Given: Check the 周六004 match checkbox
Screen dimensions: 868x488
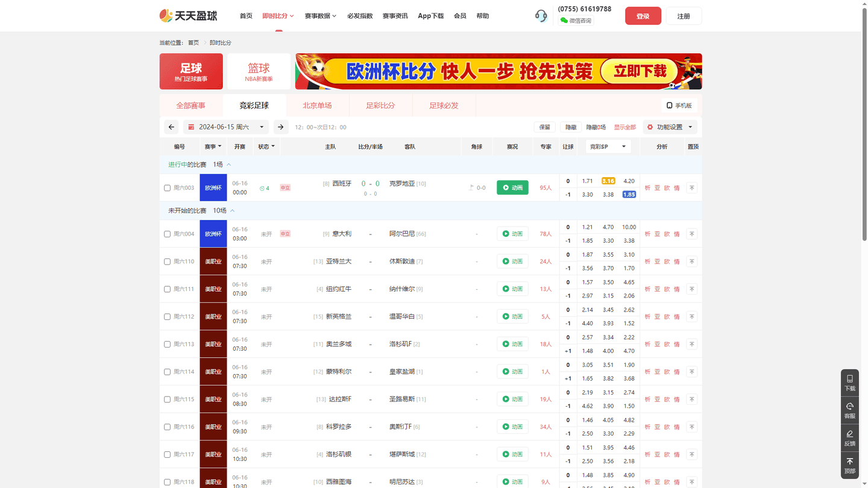Looking at the screenshot, I should coord(168,234).
